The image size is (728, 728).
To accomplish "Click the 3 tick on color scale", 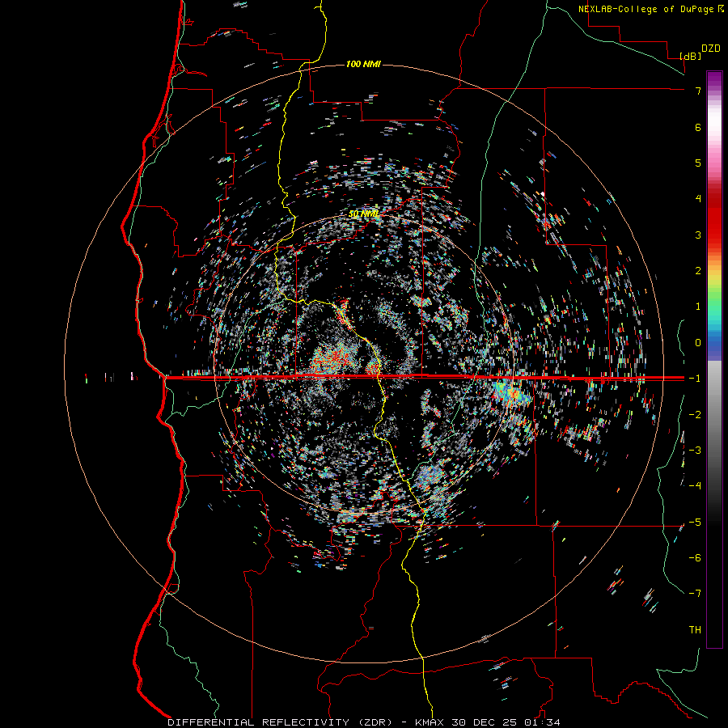I will [698, 235].
